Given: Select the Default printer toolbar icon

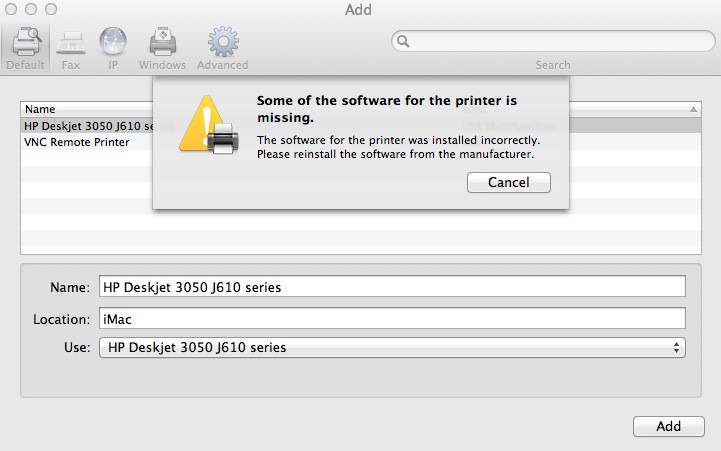Looking at the screenshot, I should coord(27,41).
